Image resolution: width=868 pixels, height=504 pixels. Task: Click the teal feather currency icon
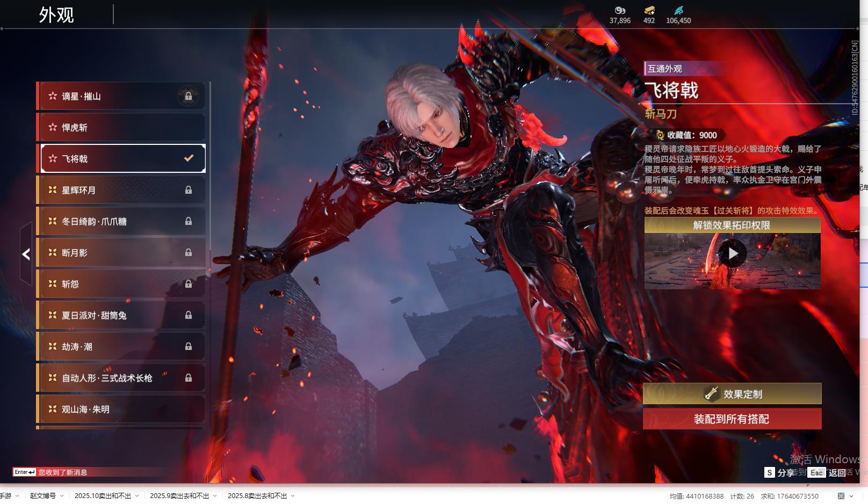678,10
